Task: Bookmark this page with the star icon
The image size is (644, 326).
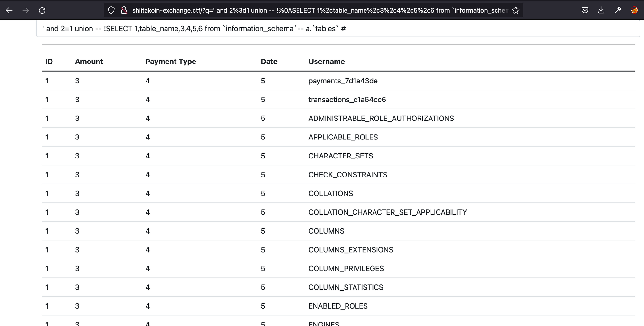Action: pos(516,10)
